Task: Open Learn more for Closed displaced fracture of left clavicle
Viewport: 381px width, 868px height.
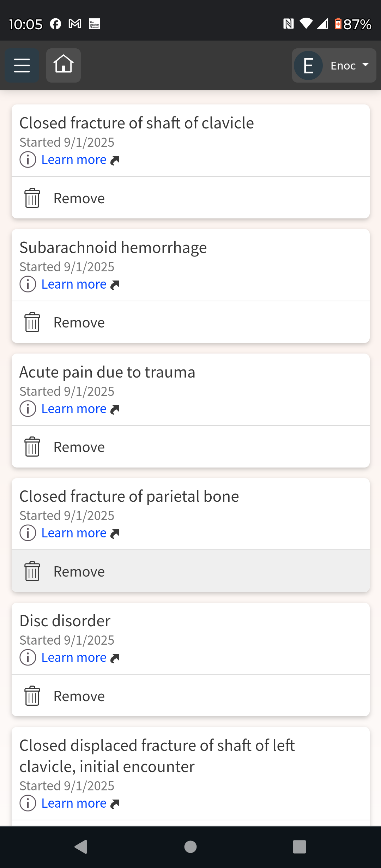Action: coord(74,803)
